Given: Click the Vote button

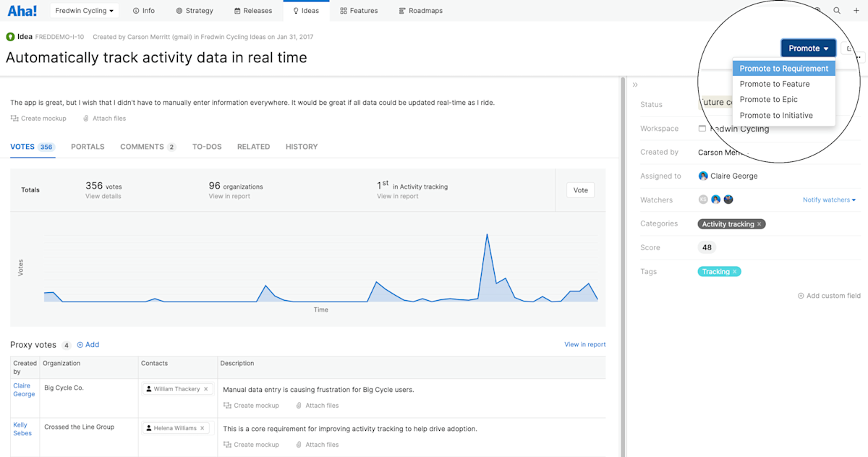Looking at the screenshot, I should (581, 190).
